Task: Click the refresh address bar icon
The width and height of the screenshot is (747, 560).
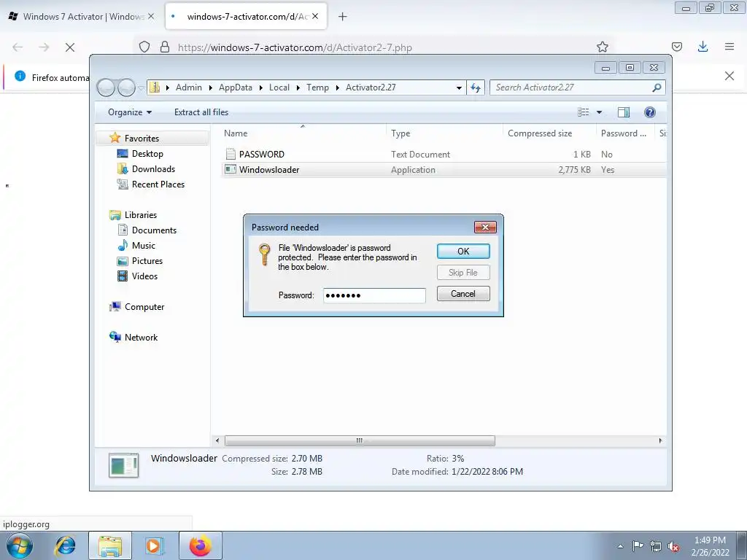Action: point(476,87)
